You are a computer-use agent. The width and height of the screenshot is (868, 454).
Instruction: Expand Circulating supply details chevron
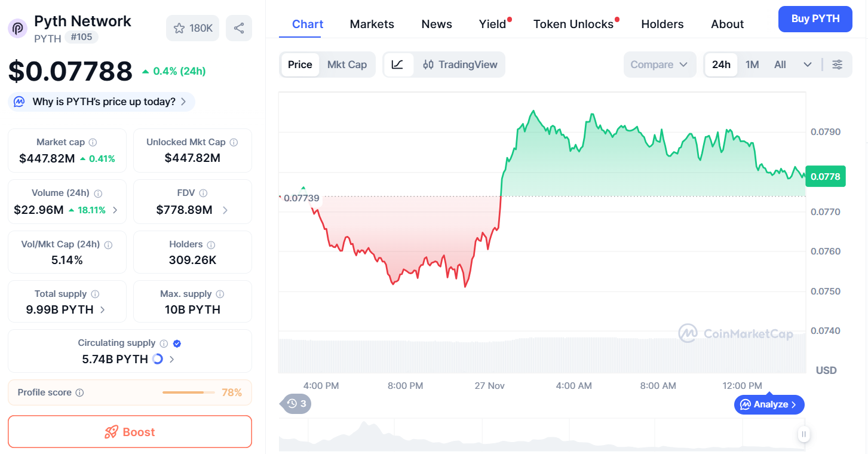172,359
